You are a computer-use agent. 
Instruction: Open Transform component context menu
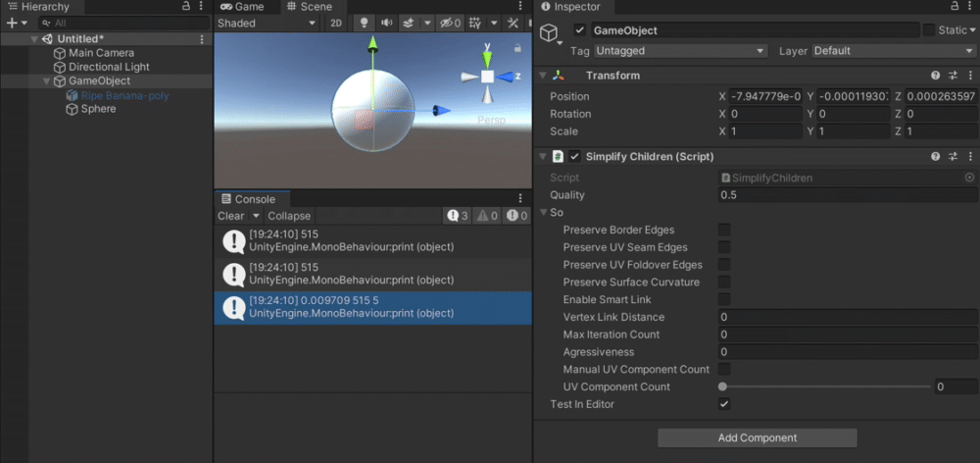970,76
